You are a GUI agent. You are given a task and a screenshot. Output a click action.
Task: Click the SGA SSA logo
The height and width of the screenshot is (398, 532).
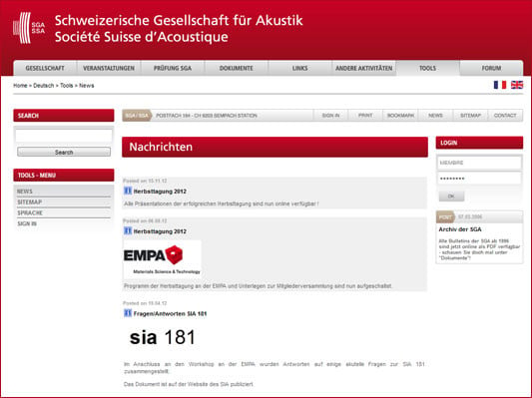point(29,28)
